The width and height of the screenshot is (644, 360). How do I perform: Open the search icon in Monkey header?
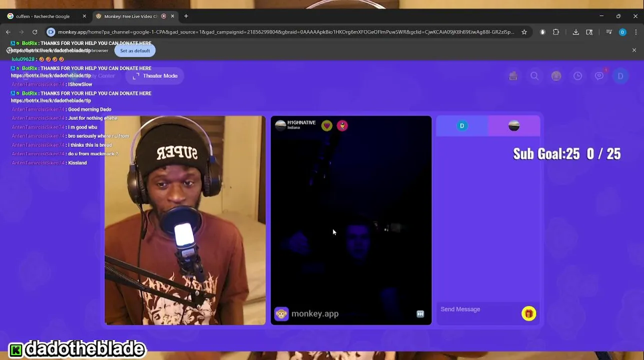tap(534, 76)
